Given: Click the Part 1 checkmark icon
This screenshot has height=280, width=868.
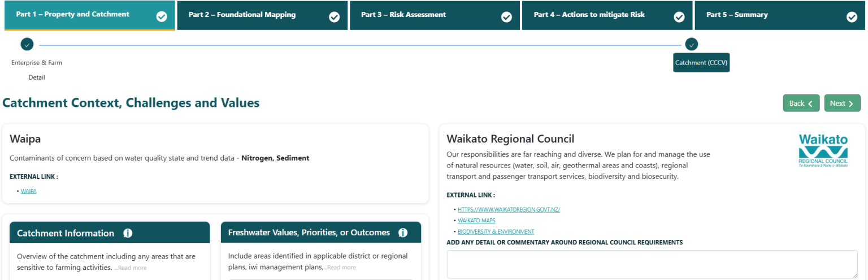Looking at the screenshot, I should point(162,17).
